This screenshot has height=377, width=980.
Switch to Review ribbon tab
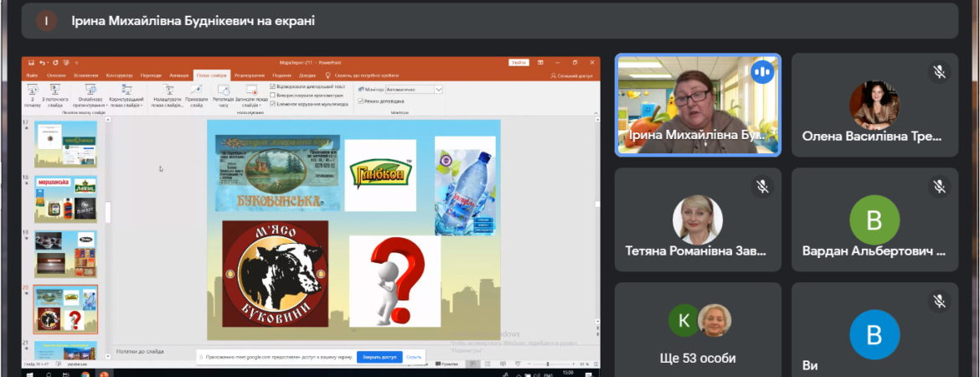(x=250, y=75)
